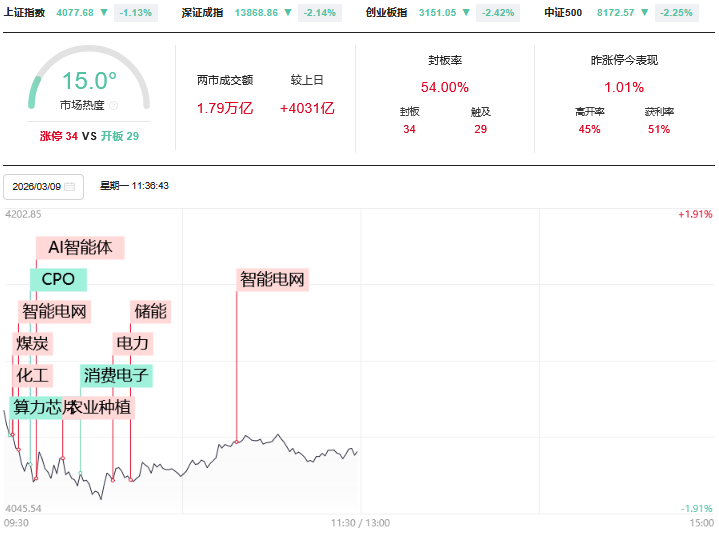Screen dimensions: 719x536
Task: Click the 两市成交额 1.79万亿 value
Action: pos(225,108)
